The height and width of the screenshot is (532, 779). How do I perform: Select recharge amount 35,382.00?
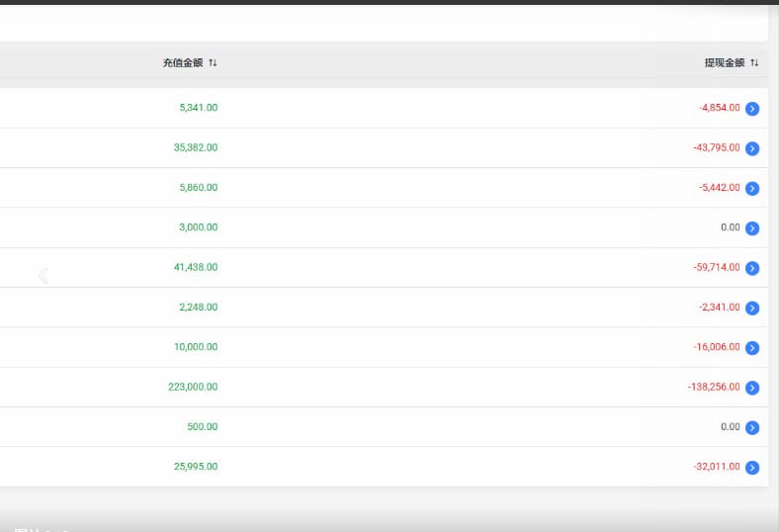196,147
